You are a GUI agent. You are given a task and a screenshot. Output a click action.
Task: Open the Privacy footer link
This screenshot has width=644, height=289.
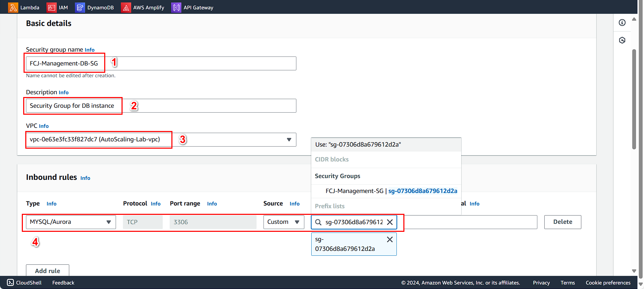click(542, 283)
